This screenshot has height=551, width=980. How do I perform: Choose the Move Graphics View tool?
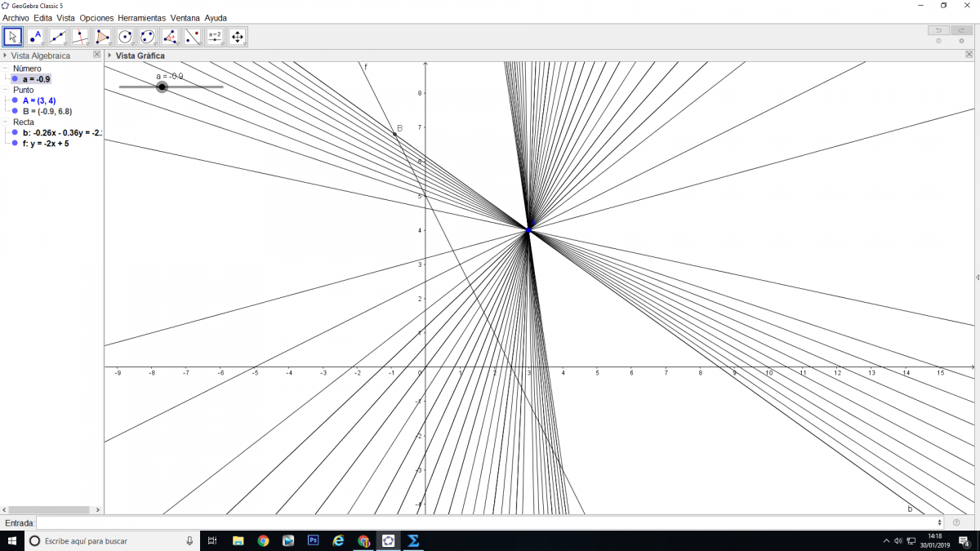[238, 37]
